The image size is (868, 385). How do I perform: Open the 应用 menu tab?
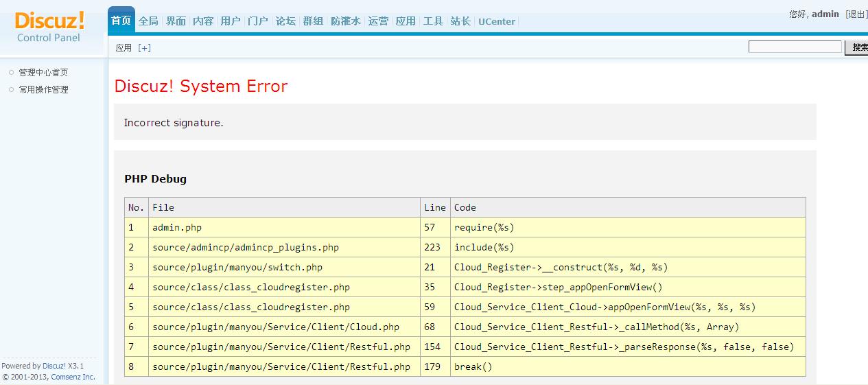[x=406, y=21]
